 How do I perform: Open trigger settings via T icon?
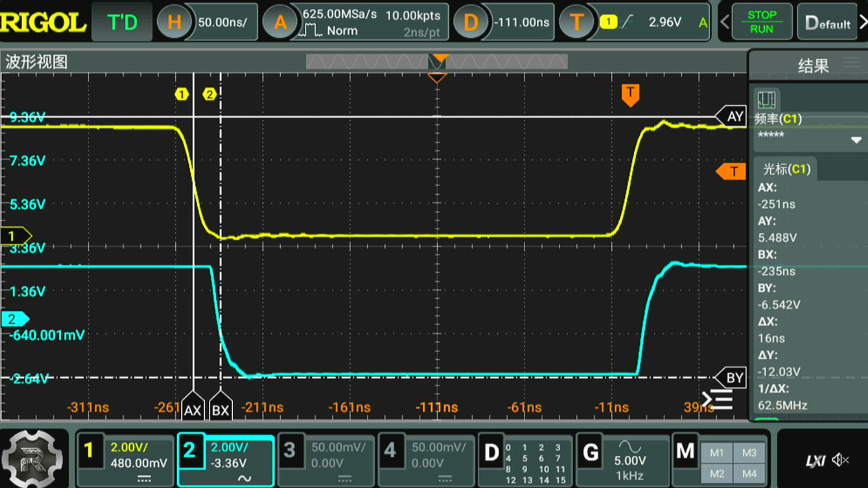click(576, 22)
